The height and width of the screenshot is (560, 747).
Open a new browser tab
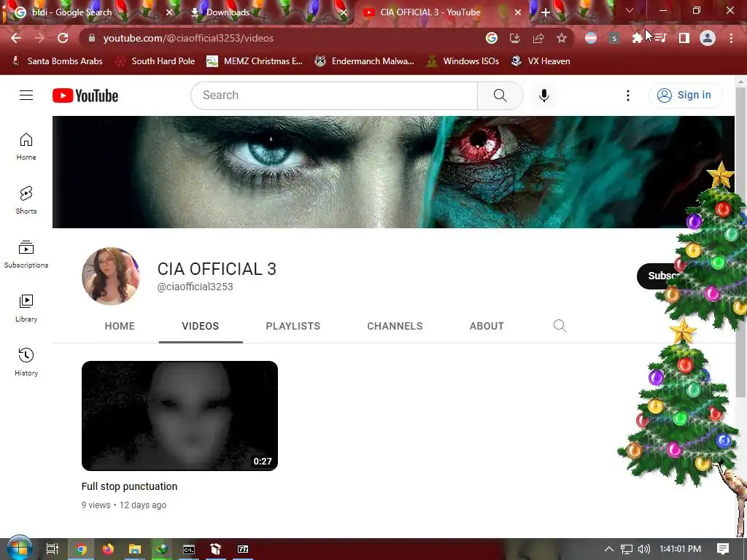click(x=546, y=12)
